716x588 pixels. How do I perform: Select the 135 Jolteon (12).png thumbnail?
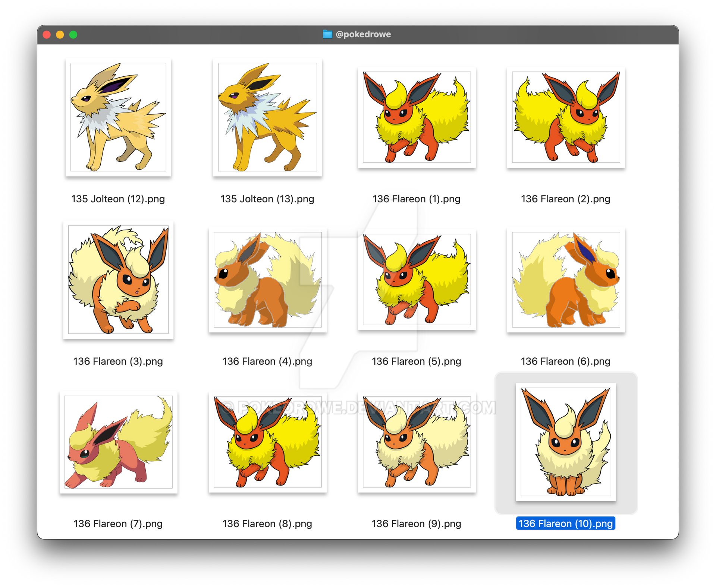[x=118, y=117]
